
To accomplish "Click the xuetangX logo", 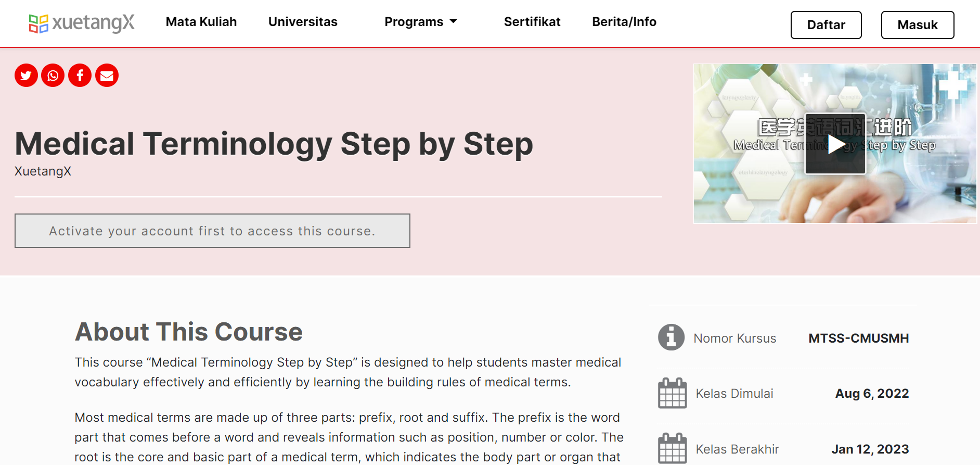I will pos(82,23).
